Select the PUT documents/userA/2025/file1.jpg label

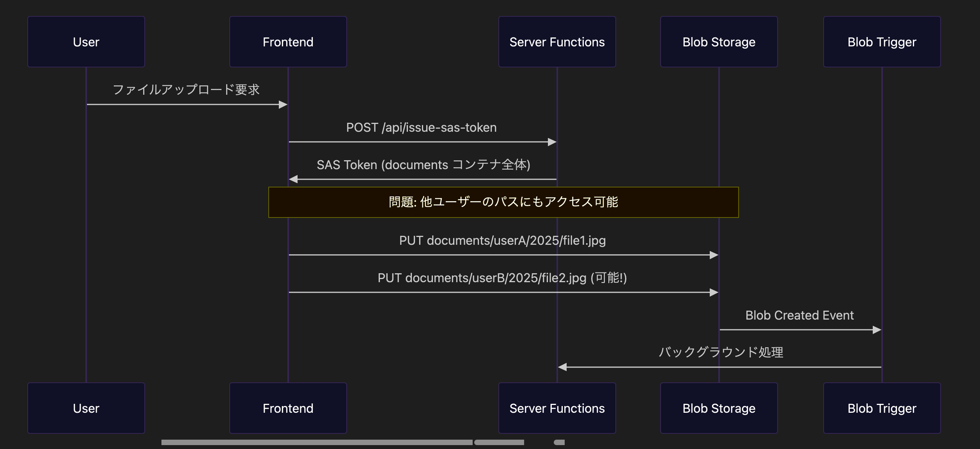coord(502,240)
